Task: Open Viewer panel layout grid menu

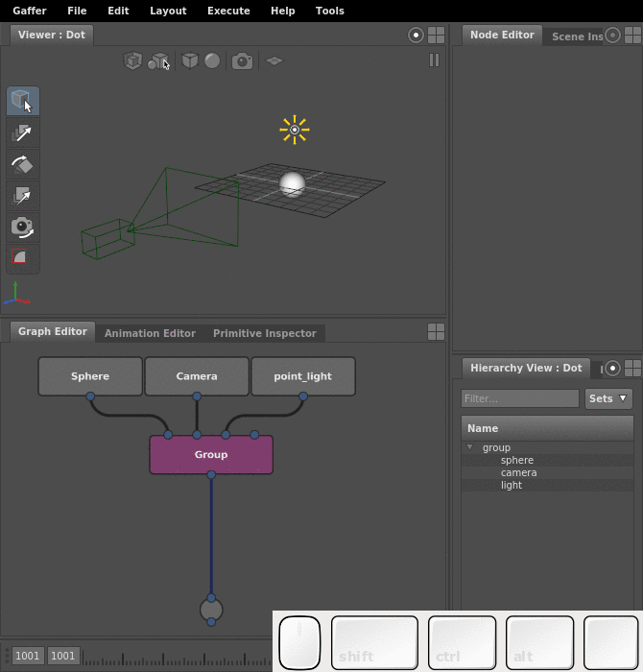Action: pyautogui.click(x=436, y=36)
